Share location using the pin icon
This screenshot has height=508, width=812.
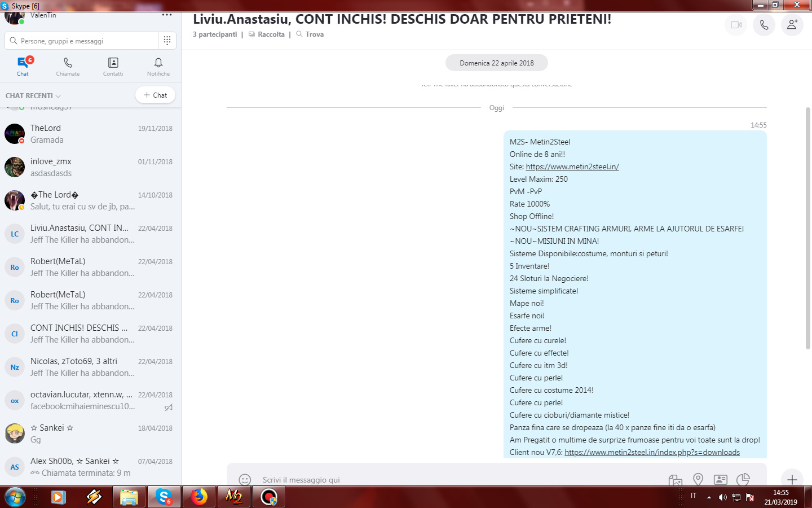coord(698,480)
